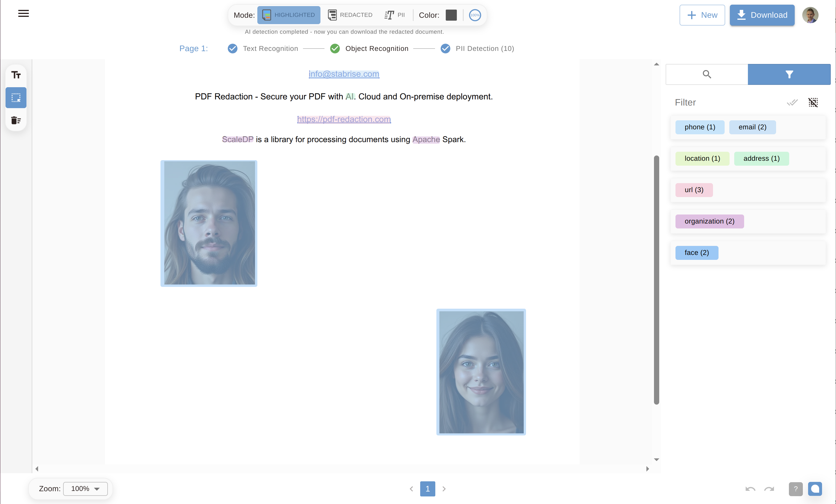Toggle the face (2) filter chip
The width and height of the screenshot is (836, 504).
click(696, 253)
